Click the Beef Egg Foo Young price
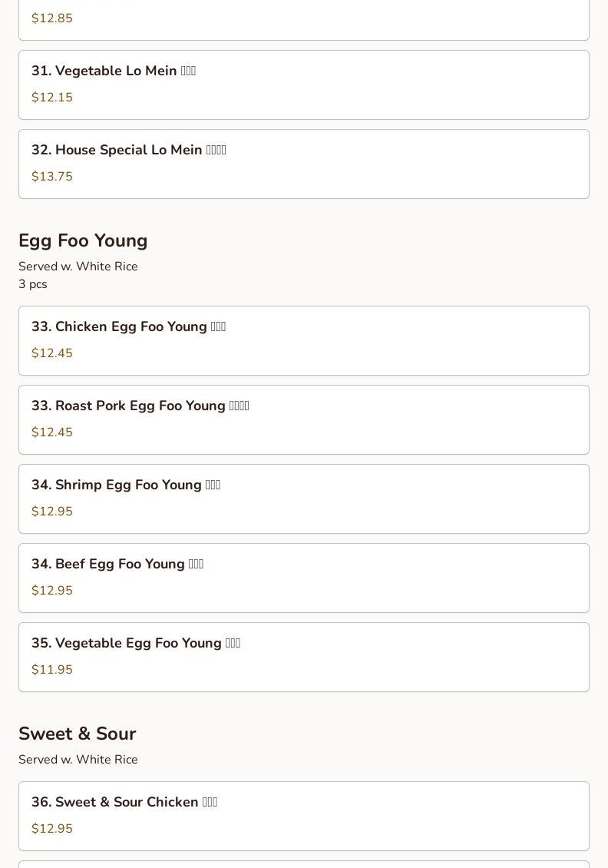608x868 pixels. [x=52, y=591]
